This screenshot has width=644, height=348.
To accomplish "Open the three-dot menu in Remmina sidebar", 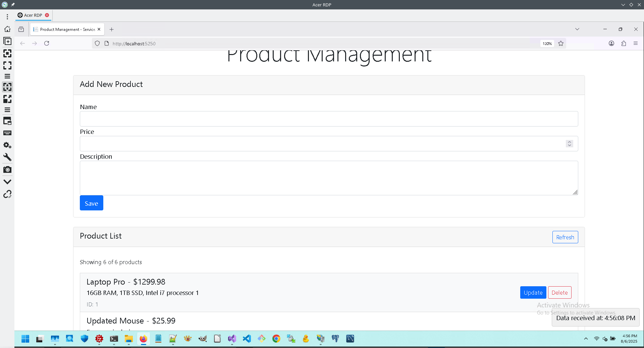I will tap(7, 17).
